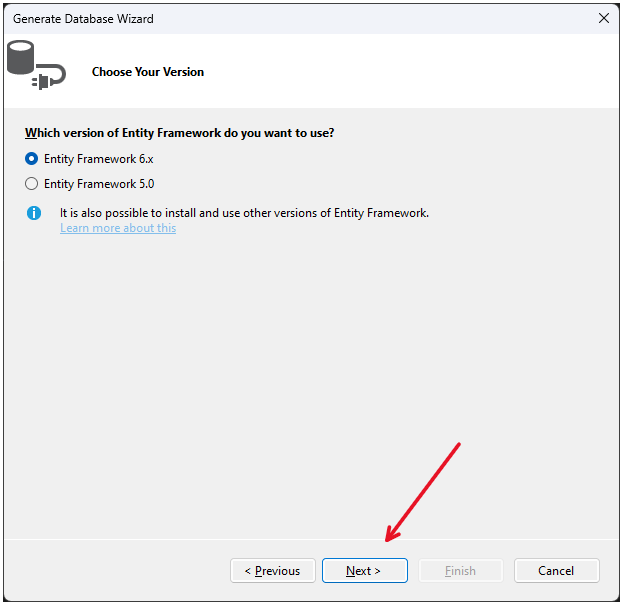This screenshot has width=622, height=604.
Task: Click the database plug icon in header
Action: (x=36, y=65)
